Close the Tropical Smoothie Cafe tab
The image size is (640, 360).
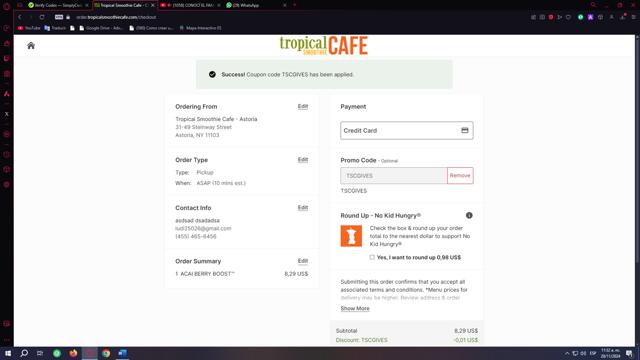pyautogui.click(x=153, y=5)
